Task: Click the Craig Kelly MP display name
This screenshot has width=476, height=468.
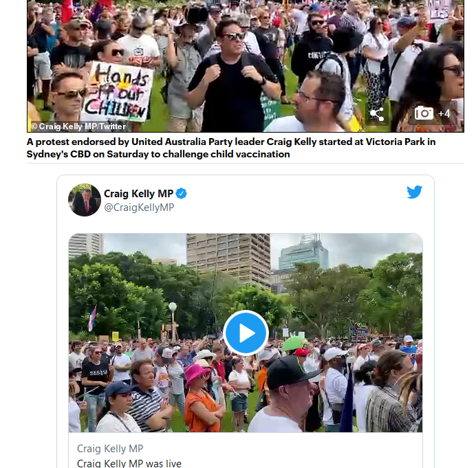Action: [x=138, y=194]
